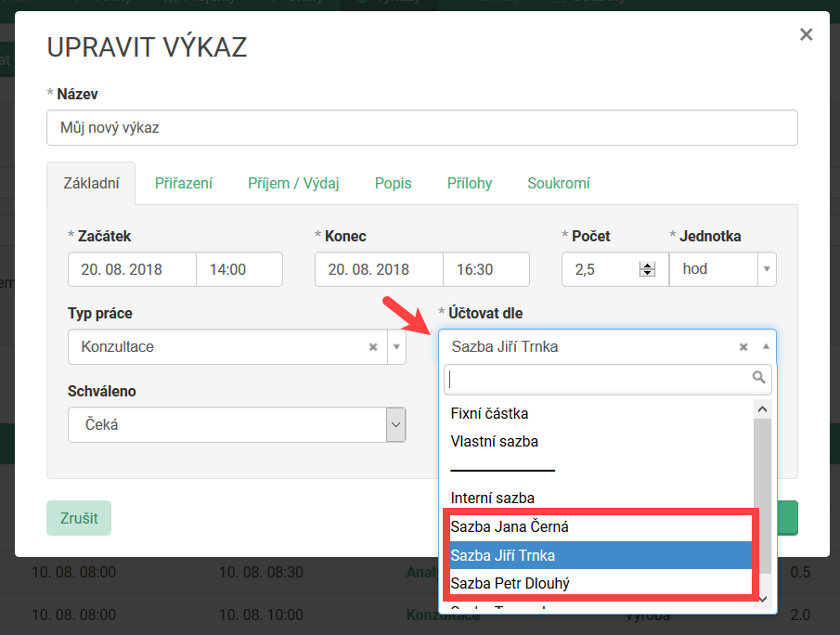Image resolution: width=840 pixels, height=635 pixels.
Task: Switch to the Přiřazení tab
Action: coord(184,184)
